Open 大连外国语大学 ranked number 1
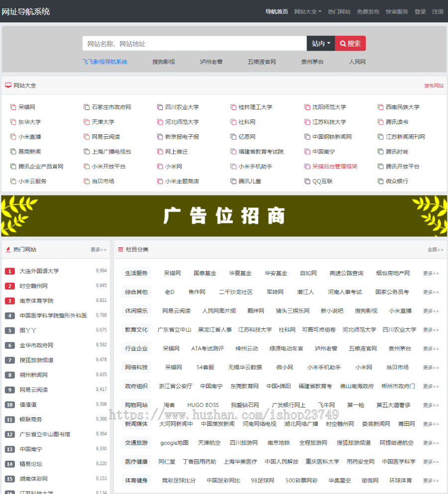This screenshot has height=494, width=448. [39, 271]
